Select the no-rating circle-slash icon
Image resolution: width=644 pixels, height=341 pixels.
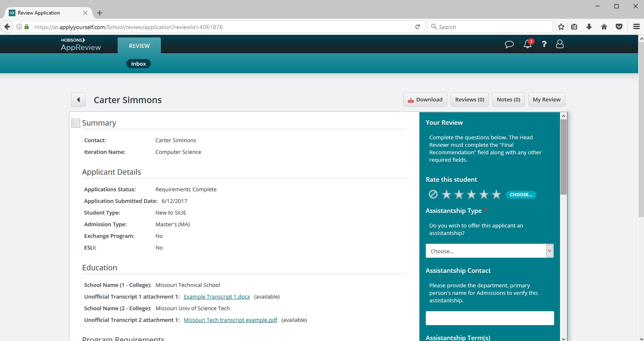point(433,194)
